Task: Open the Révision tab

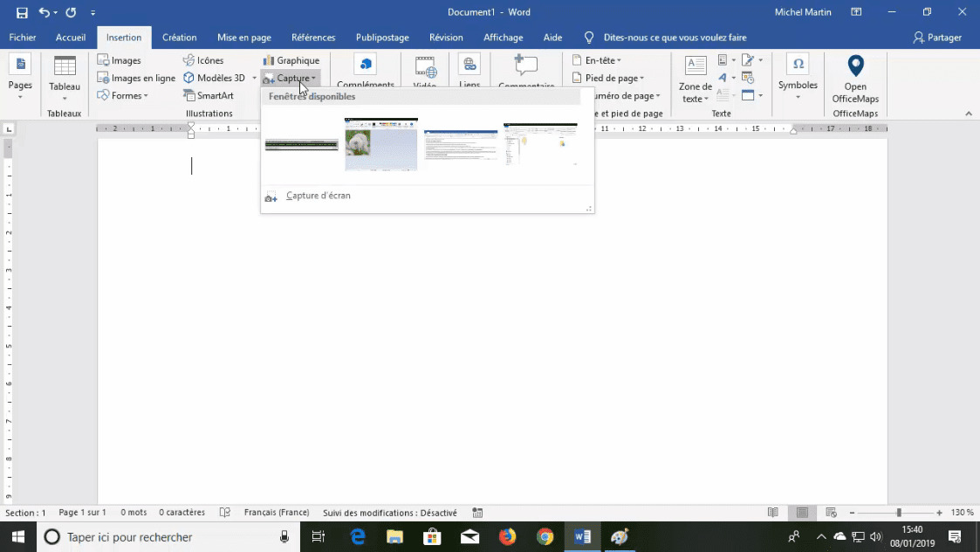Action: (x=446, y=37)
